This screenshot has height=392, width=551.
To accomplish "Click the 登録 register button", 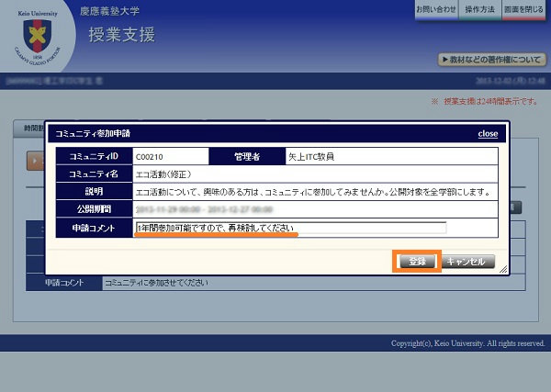I will (x=418, y=262).
